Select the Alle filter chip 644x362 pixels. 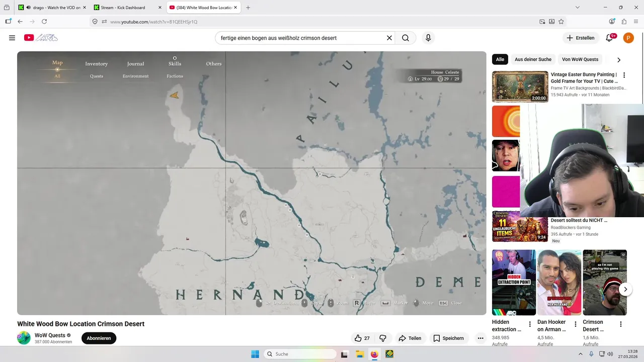click(x=500, y=59)
